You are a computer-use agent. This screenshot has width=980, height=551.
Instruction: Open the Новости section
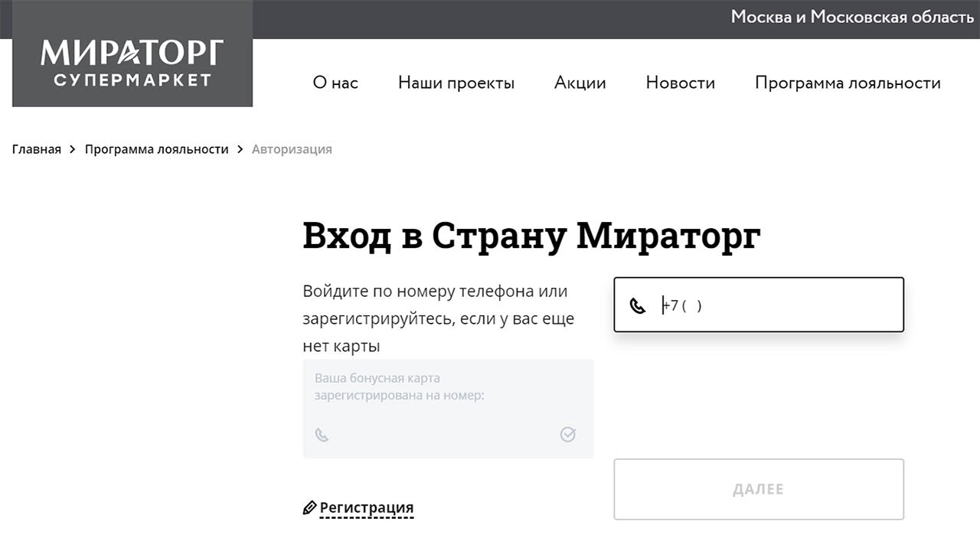point(681,83)
